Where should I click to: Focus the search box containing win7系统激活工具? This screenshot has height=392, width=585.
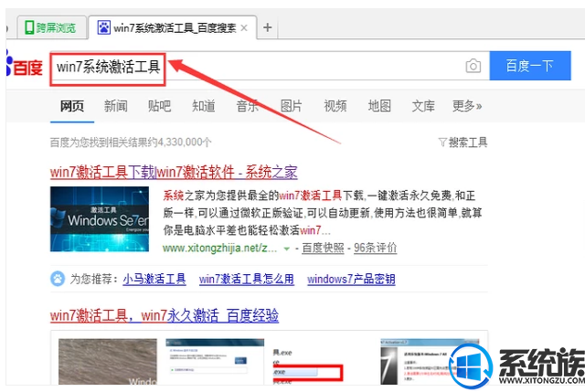[x=270, y=67]
